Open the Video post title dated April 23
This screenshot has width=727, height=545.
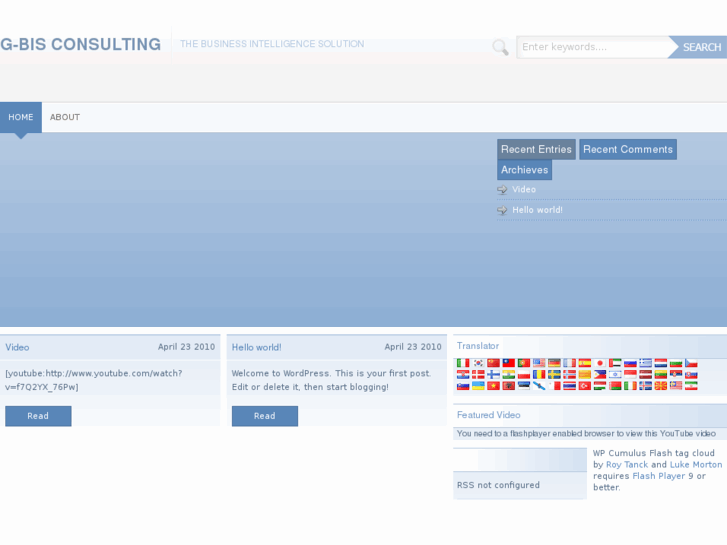pyautogui.click(x=17, y=347)
